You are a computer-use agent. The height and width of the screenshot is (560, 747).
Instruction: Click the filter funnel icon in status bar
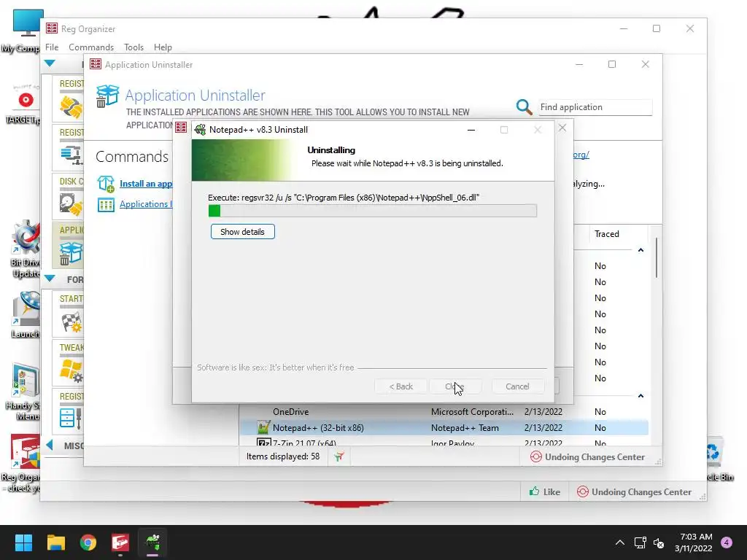point(338,457)
